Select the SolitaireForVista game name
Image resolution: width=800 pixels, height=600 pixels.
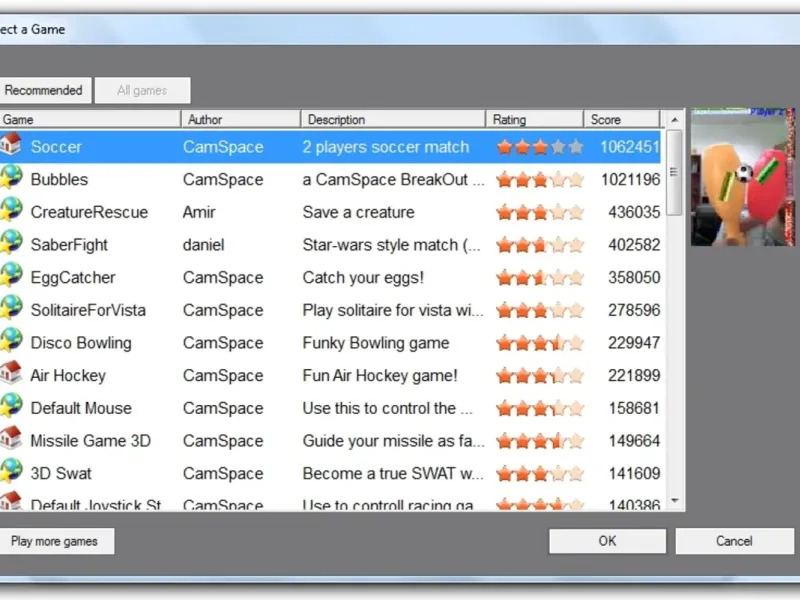88,310
